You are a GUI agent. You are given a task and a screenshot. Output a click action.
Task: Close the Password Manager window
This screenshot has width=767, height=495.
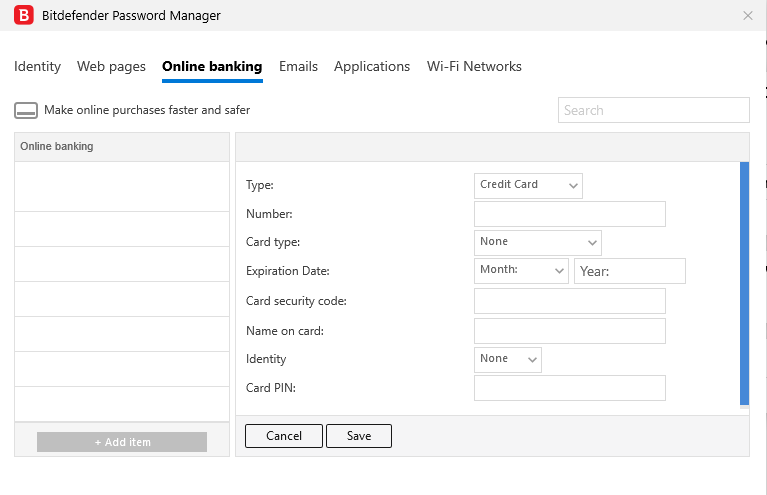click(x=748, y=16)
